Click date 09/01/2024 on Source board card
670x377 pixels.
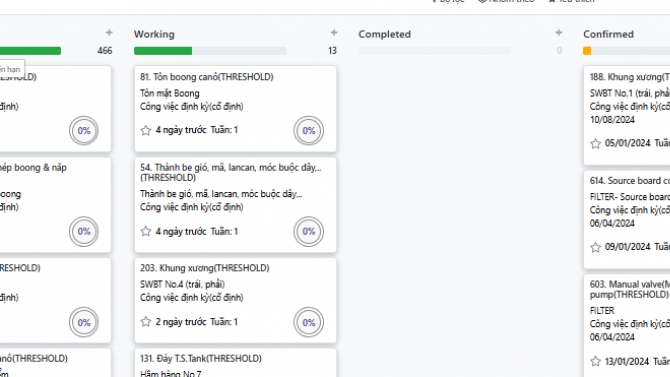(628, 247)
